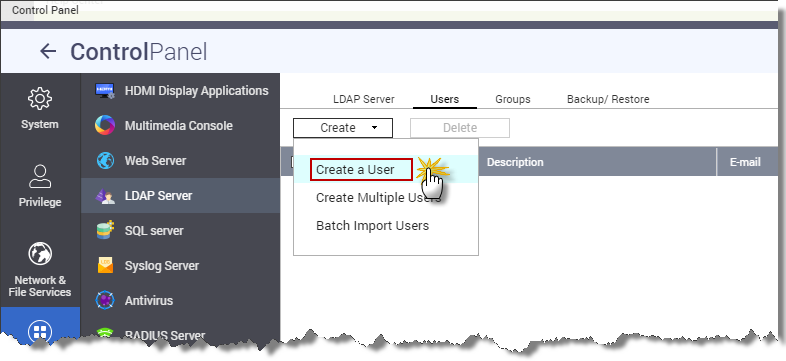
Task: Switch to the Backup/ Restore tab
Action: (x=608, y=99)
